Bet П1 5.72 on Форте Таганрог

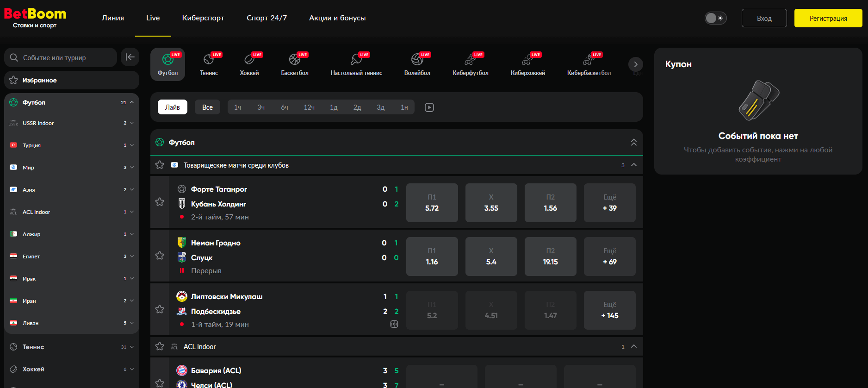(x=432, y=203)
